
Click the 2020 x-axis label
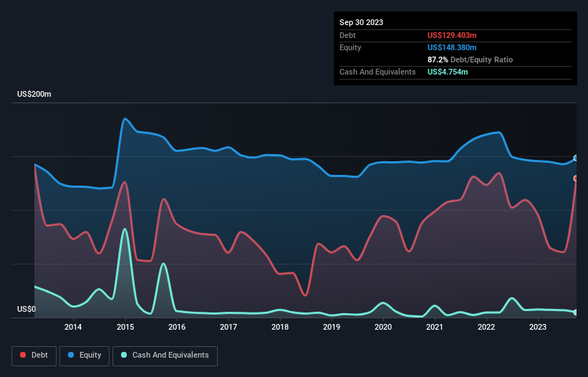point(383,327)
